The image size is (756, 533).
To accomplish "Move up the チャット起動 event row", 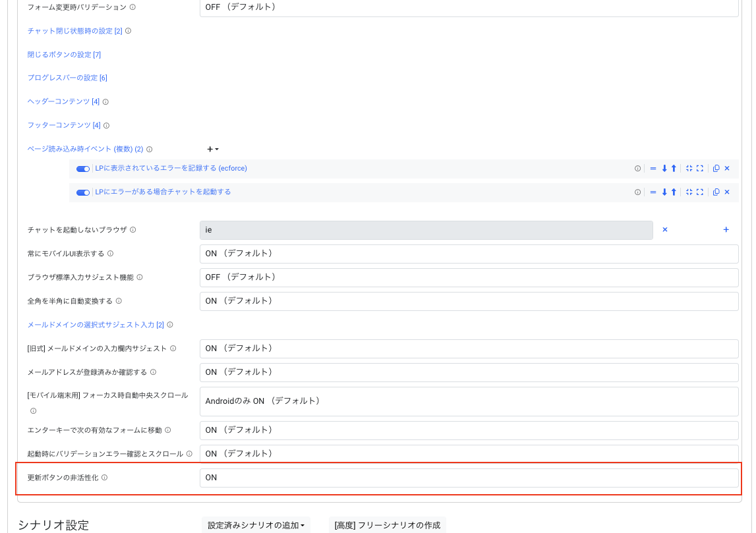I will pos(674,192).
